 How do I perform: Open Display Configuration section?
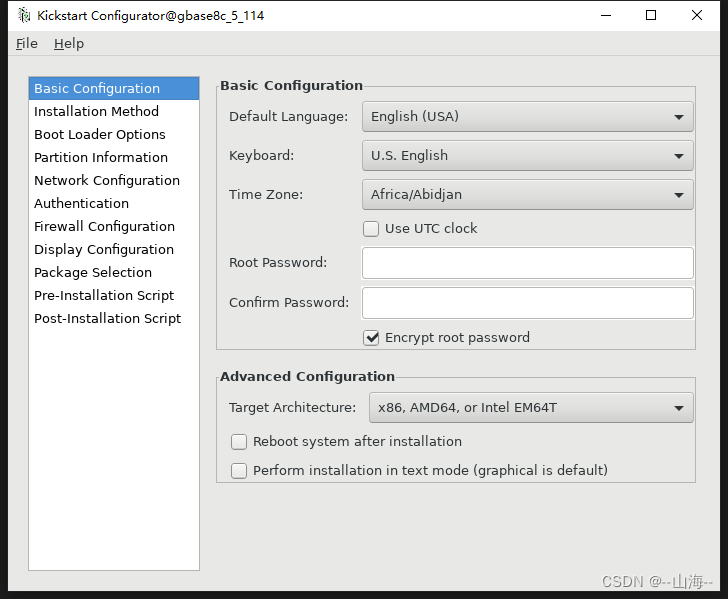pyautogui.click(x=114, y=249)
